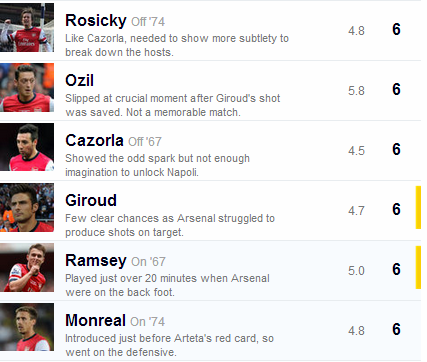
Task: Select the Ozil name heading
Action: pos(79,80)
